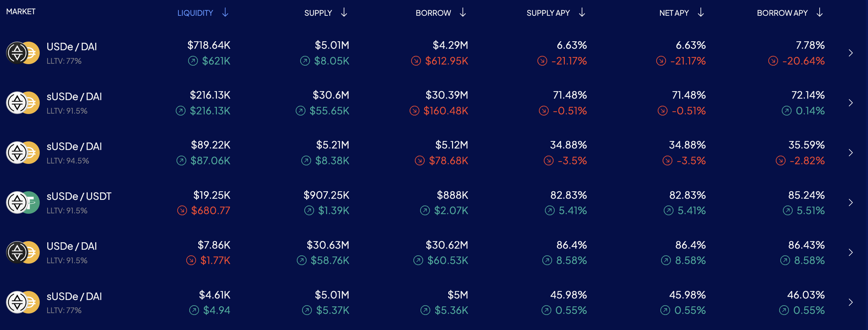Expand the sUSDe/USDT row chevron
The width and height of the screenshot is (868, 330).
[851, 202]
